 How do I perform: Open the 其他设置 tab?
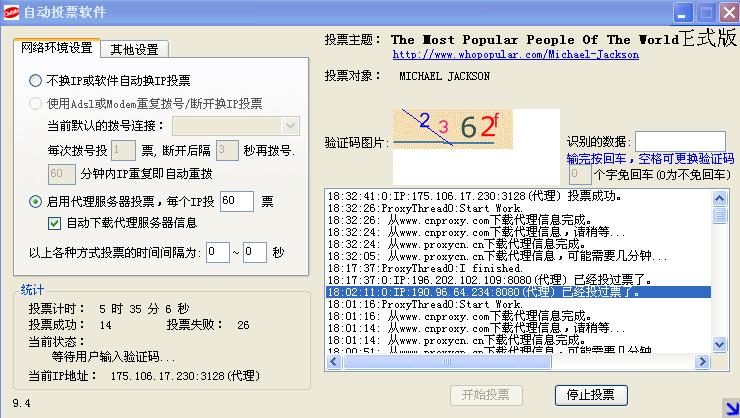tap(135, 50)
